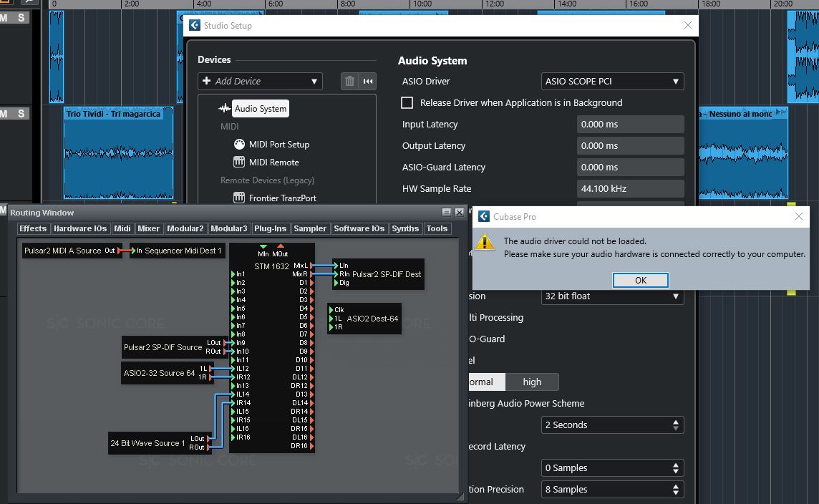The height and width of the screenshot is (504, 819).
Task: Select the Sequencer Midi Dest 1 module
Action: point(178,251)
